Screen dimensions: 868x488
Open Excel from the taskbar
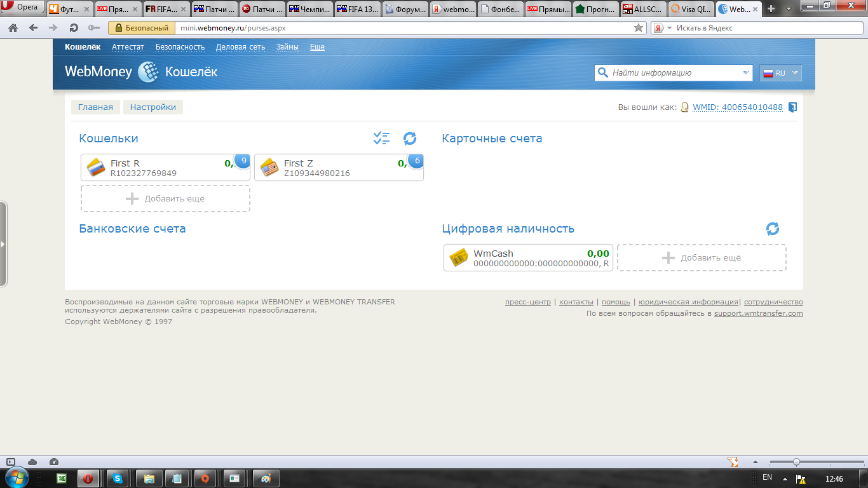(x=62, y=478)
